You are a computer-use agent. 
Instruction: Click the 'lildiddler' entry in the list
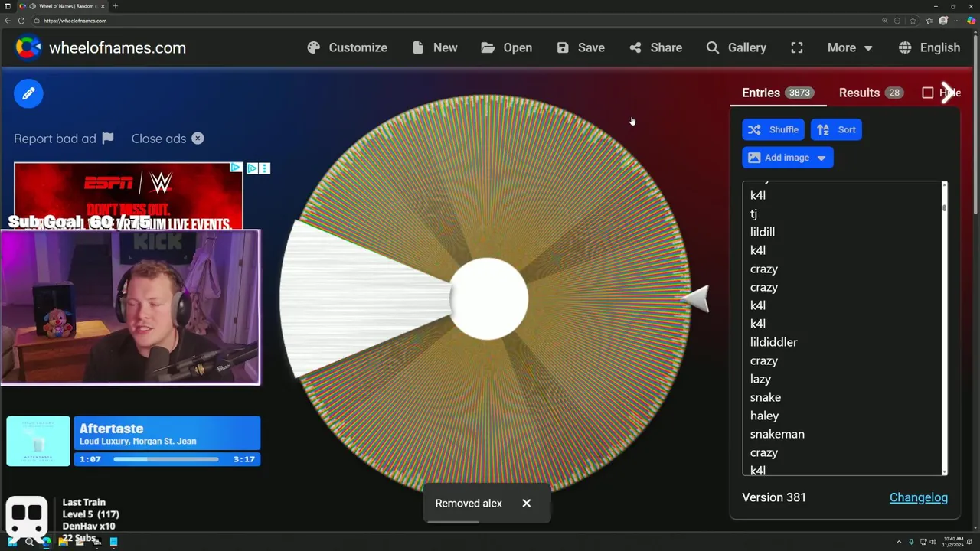(x=774, y=342)
